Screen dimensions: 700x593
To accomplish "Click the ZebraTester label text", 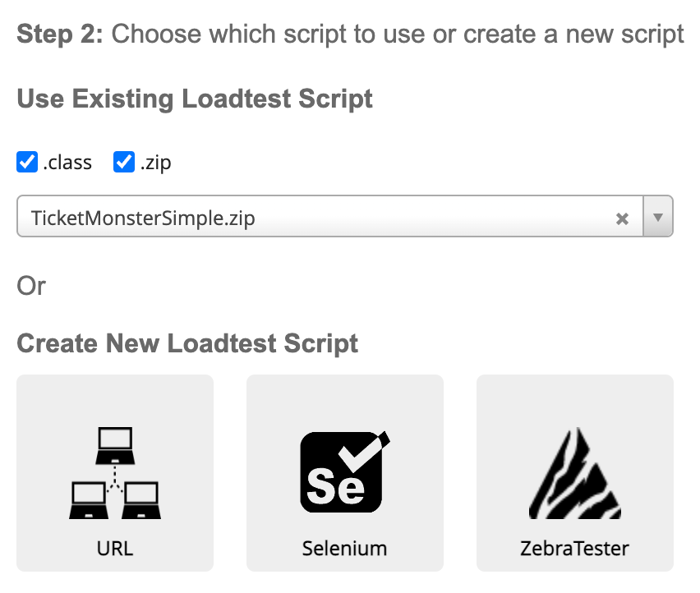I will (575, 549).
